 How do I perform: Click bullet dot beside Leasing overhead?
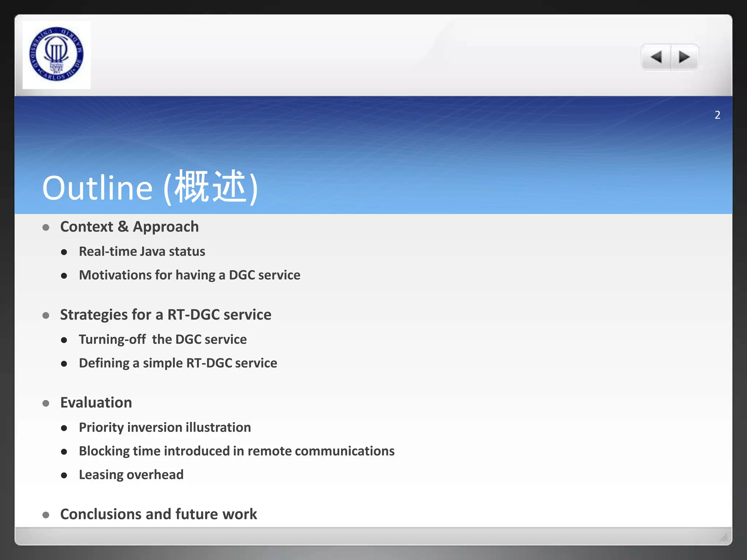point(64,475)
